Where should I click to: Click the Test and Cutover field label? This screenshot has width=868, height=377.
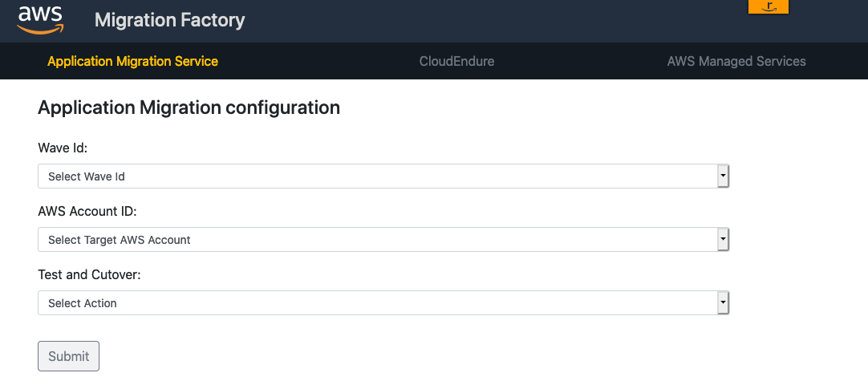90,274
